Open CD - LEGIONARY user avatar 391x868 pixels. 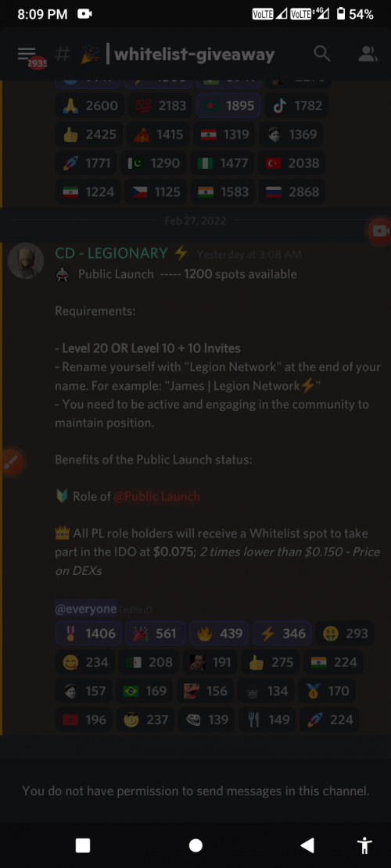pos(26,260)
